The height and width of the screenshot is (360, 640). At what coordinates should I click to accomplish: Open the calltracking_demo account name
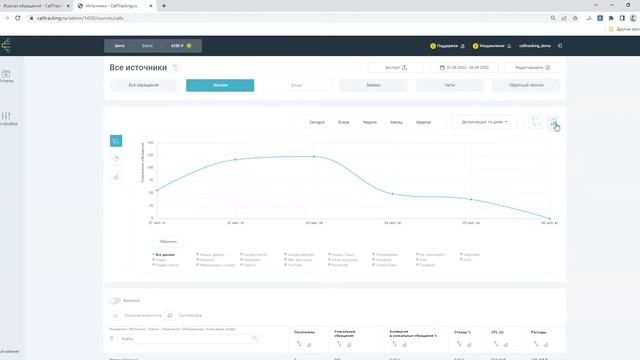(x=535, y=46)
